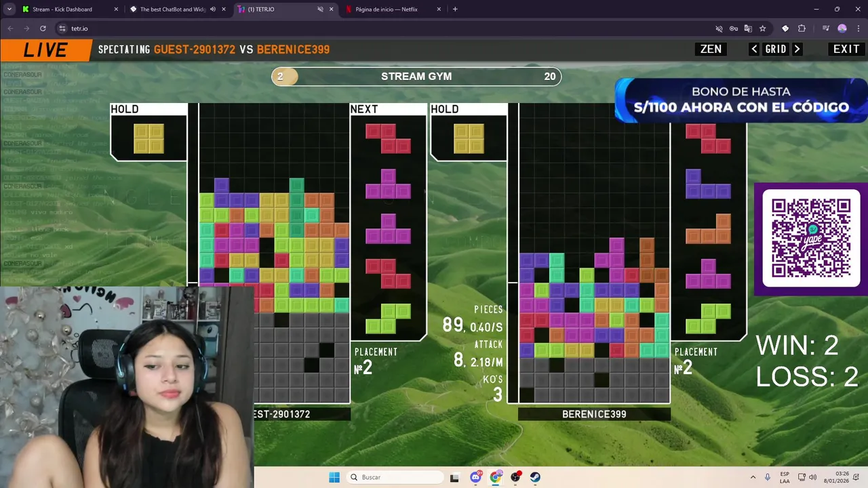Click the ZEN button

[x=711, y=49]
